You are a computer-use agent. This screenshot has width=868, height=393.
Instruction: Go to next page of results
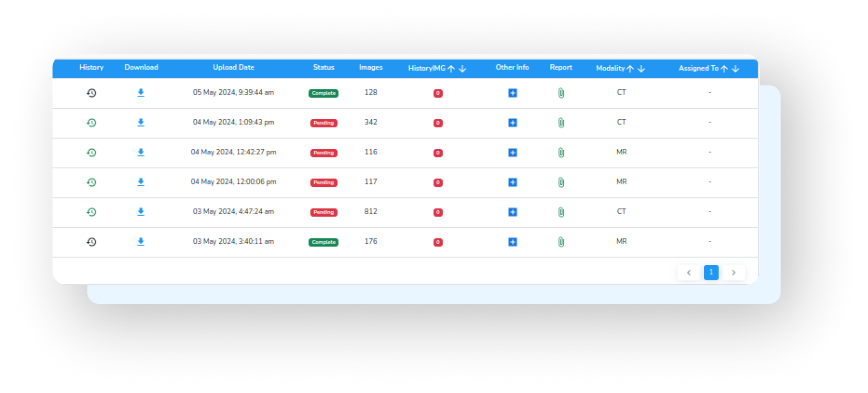point(733,272)
